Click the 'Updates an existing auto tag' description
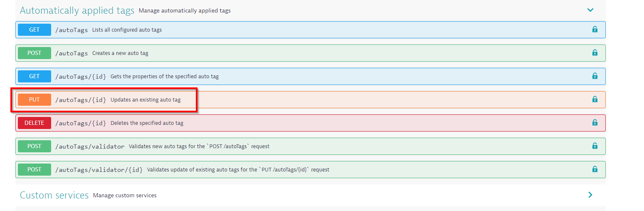Viewport: 644px width, 211px height. click(146, 100)
